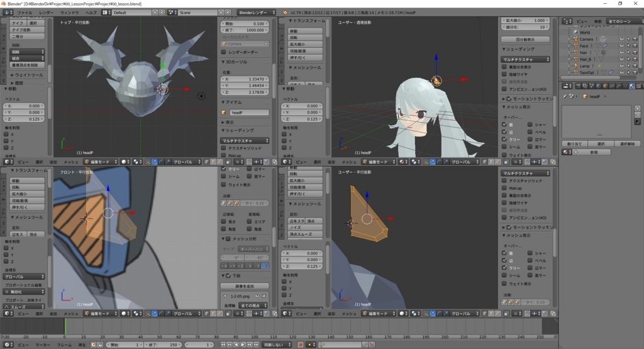644x349 pixels.
Task: Toggle 3D manipulator icon in top-left viewport
Action: coord(148,162)
